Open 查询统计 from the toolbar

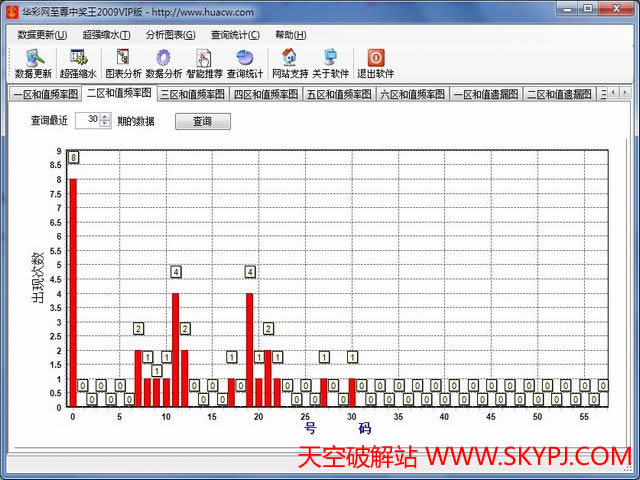245,63
